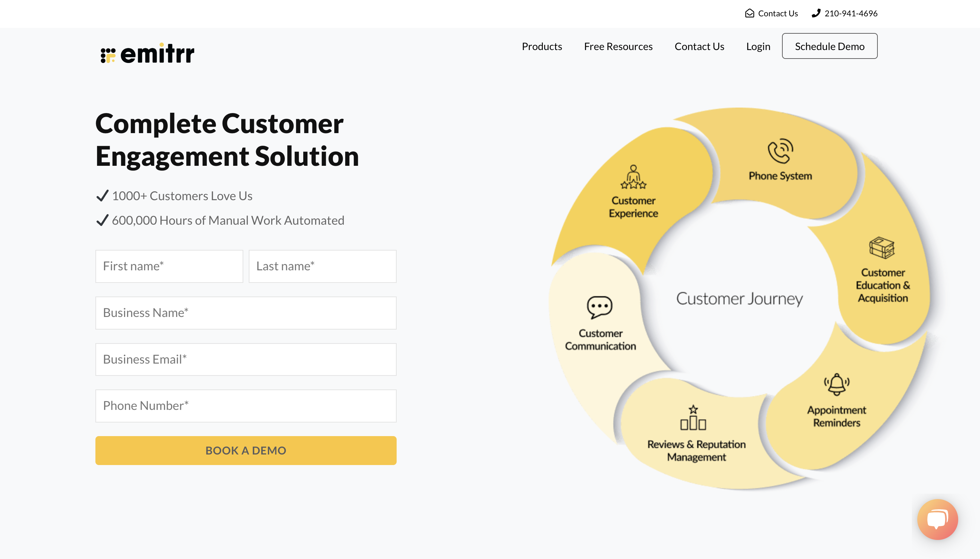Go to Contact Us in main navigation
Viewport: 980px width, 559px height.
click(699, 46)
